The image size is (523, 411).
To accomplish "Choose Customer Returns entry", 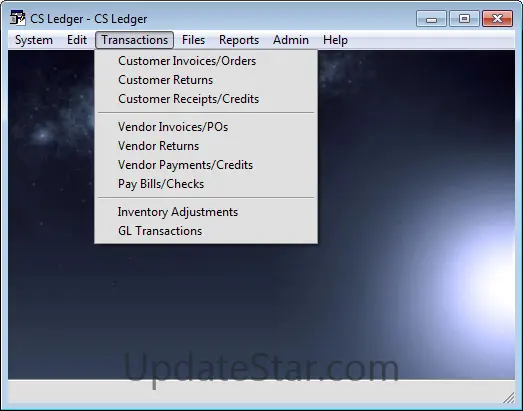I will click(x=206, y=80).
